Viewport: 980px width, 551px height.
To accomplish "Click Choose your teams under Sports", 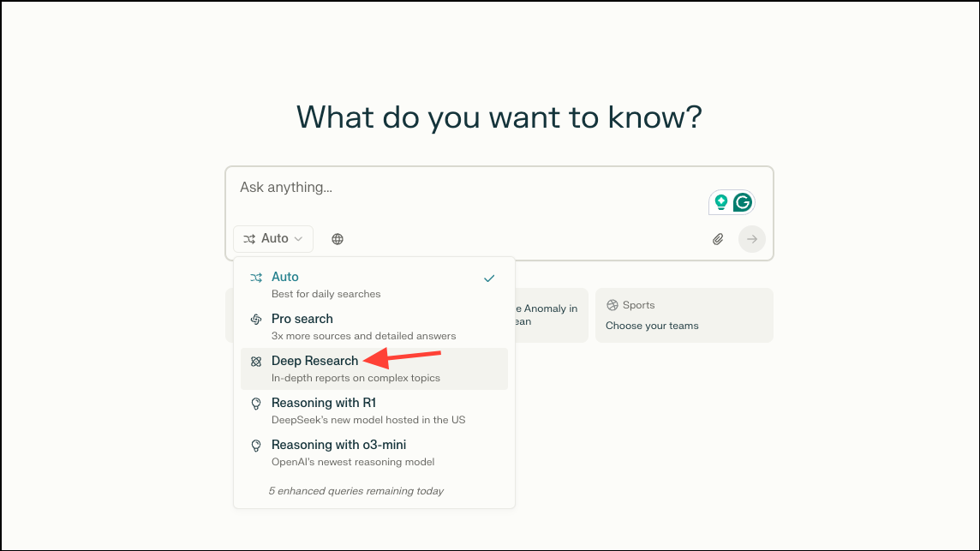I will pos(654,326).
